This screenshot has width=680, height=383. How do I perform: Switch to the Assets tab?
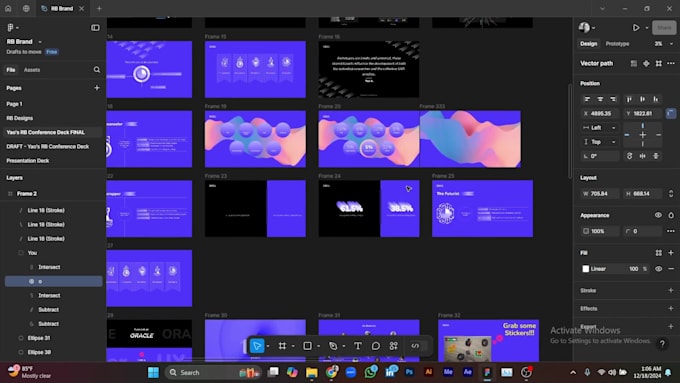(x=32, y=70)
